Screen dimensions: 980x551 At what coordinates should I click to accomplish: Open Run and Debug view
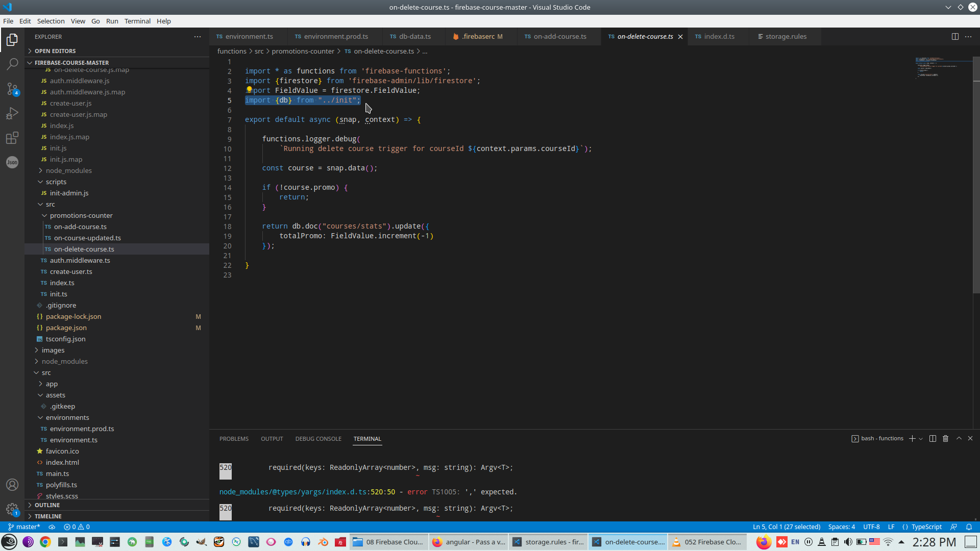click(x=12, y=113)
